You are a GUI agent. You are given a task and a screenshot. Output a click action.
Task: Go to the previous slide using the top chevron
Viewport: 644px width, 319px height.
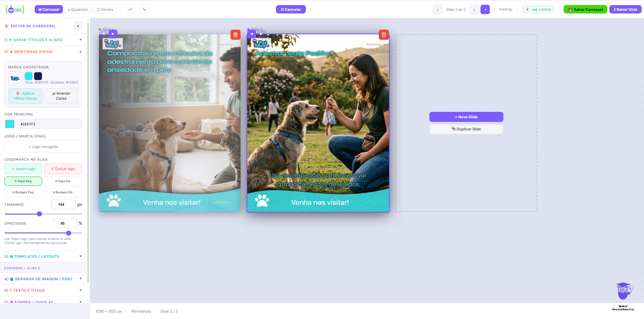pyautogui.click(x=437, y=9)
